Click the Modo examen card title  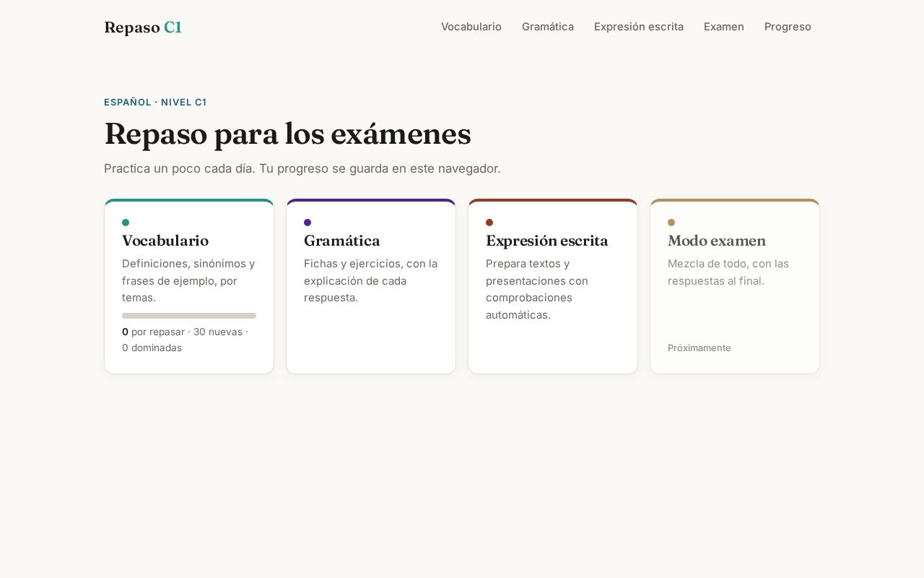coord(717,241)
